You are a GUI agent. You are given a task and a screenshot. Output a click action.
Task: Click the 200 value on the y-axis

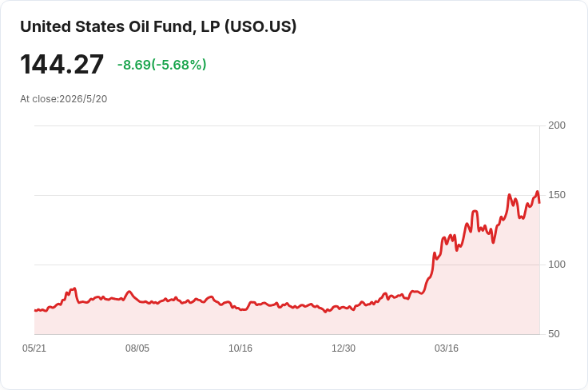point(557,125)
